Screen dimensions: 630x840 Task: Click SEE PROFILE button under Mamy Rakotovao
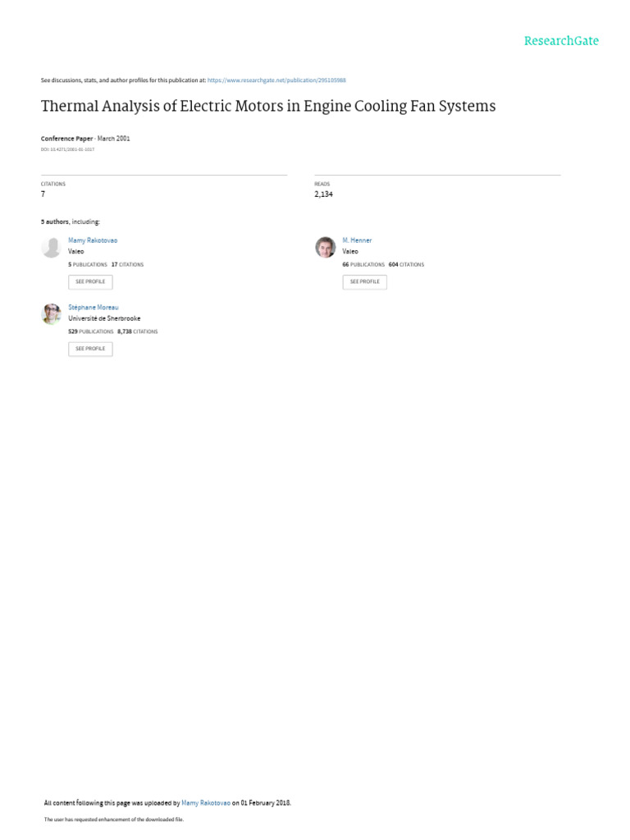(x=90, y=282)
